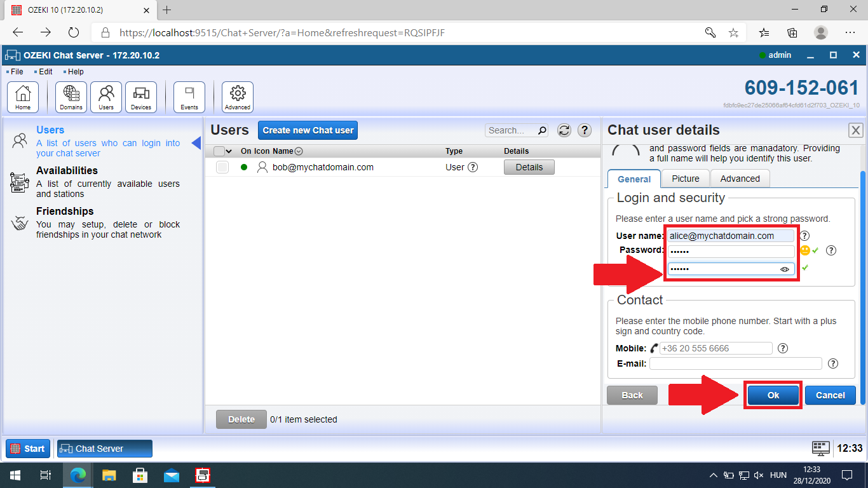This screenshot has width=868, height=488.
Task: Open the Events toolbar icon
Action: pyautogui.click(x=189, y=97)
